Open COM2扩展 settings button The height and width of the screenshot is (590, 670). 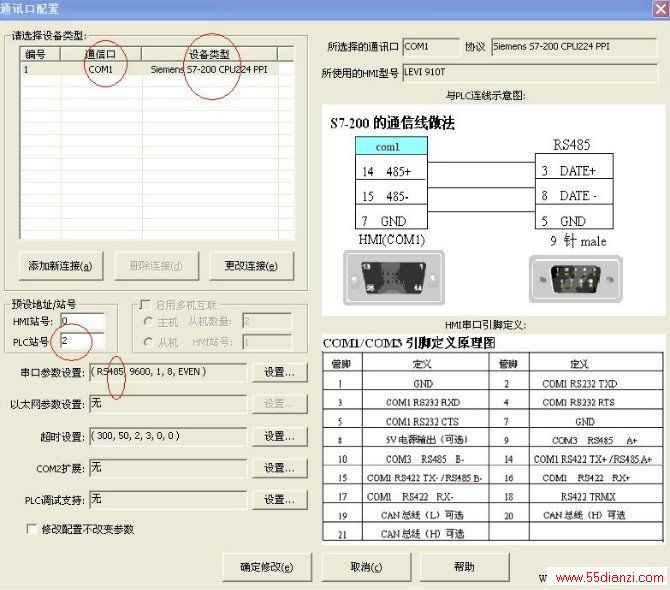(279, 468)
